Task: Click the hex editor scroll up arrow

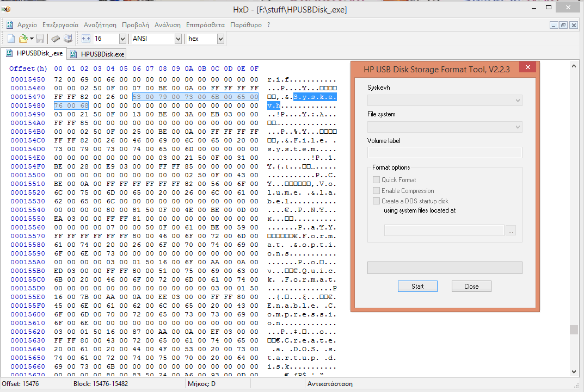Action: 574,66
